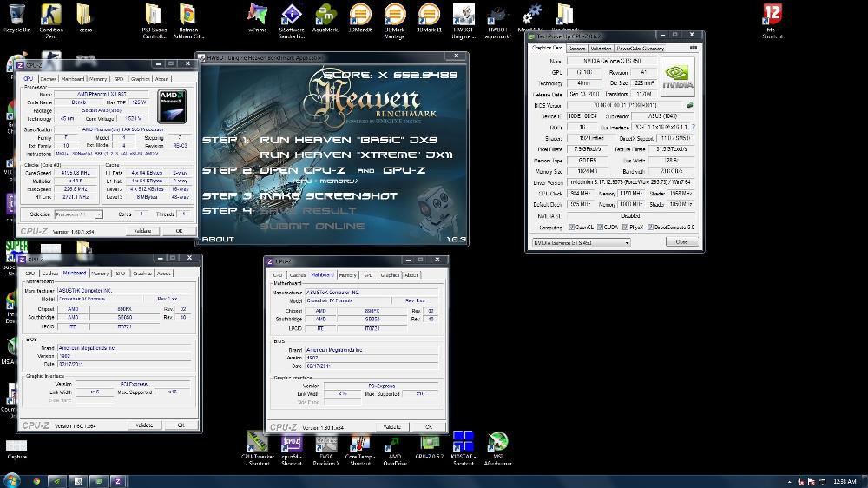
Task: Open the Recycle Bin desktop icon
Action: [16, 19]
